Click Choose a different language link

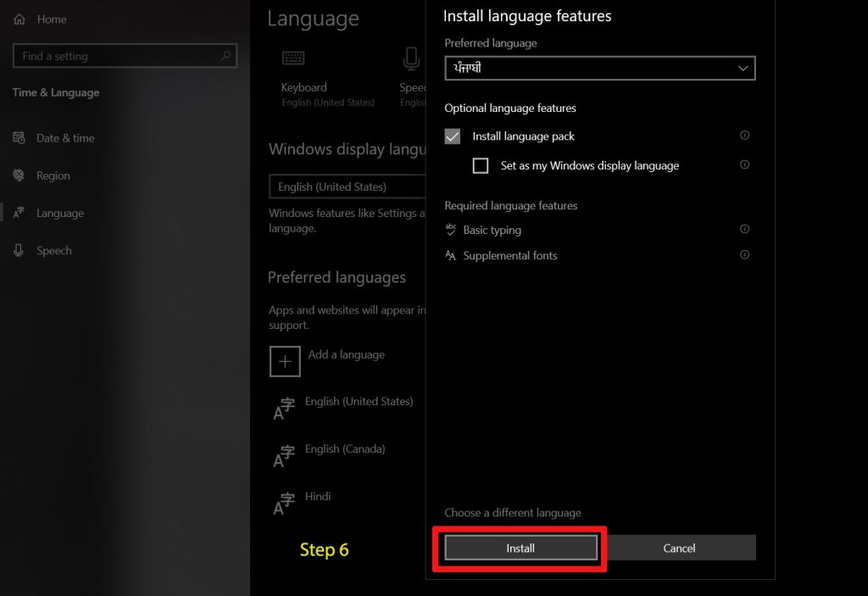(513, 513)
